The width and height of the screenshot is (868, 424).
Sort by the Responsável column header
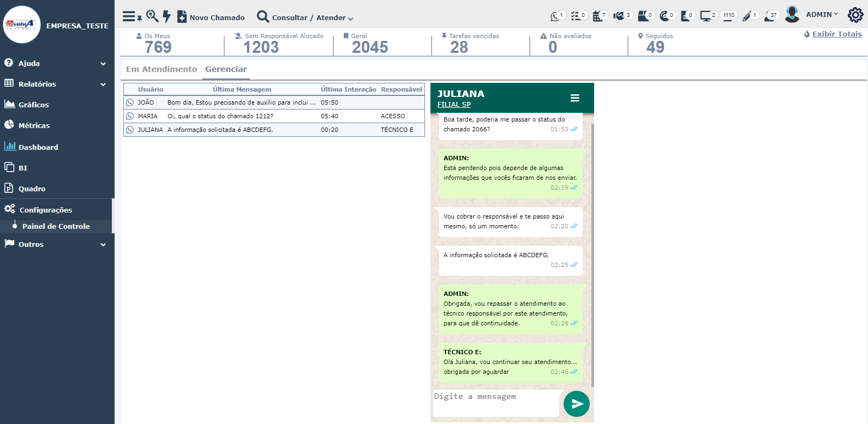click(402, 89)
